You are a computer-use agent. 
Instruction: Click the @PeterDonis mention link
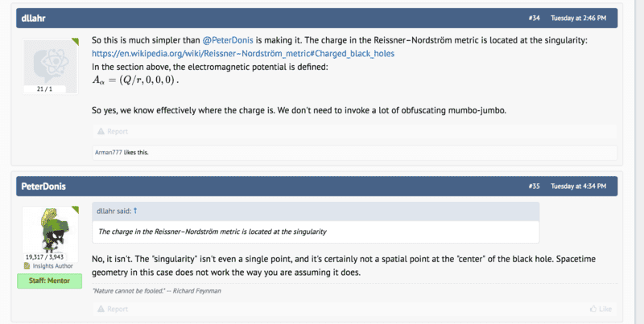228,40
